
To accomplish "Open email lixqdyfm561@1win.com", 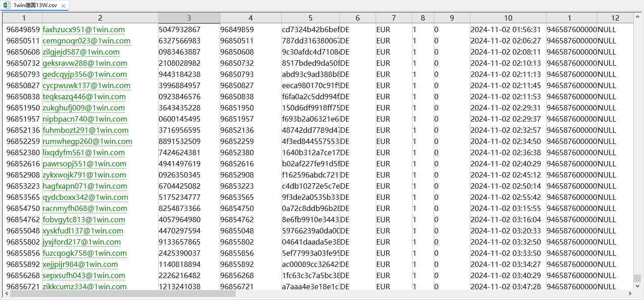I will pos(84,152).
